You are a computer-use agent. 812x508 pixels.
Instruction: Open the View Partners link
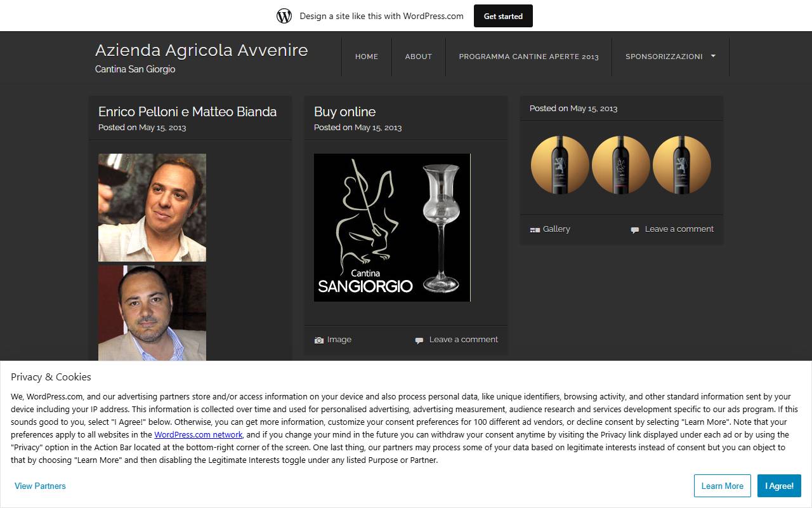[40, 486]
